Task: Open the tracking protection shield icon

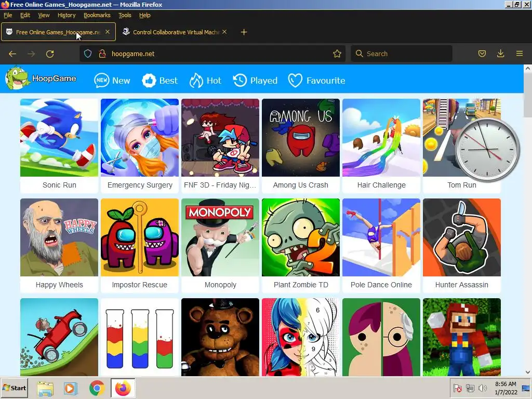Action: tap(88, 54)
